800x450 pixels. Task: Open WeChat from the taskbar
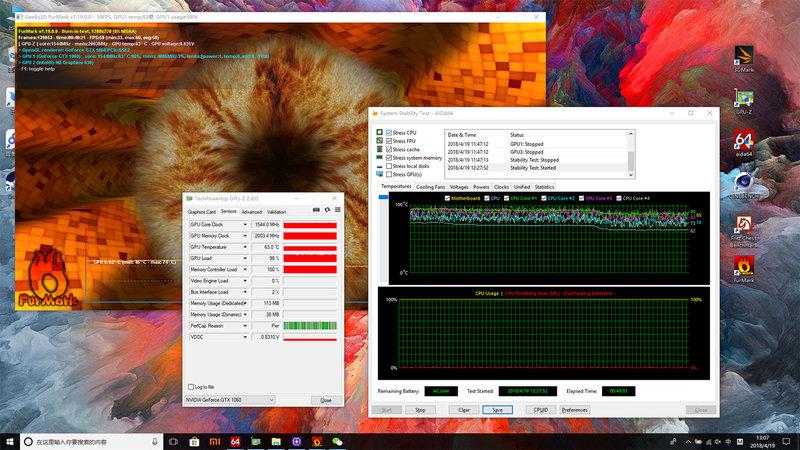click(337, 441)
